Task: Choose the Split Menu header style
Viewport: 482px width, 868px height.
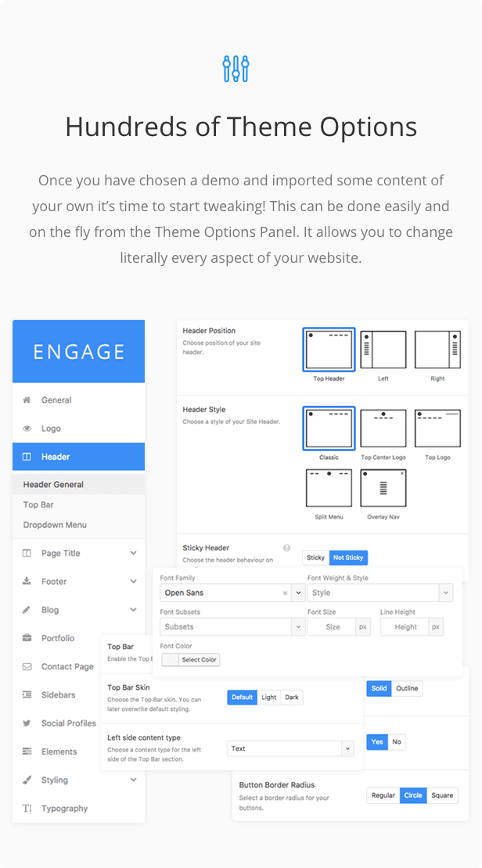Action: (x=329, y=488)
